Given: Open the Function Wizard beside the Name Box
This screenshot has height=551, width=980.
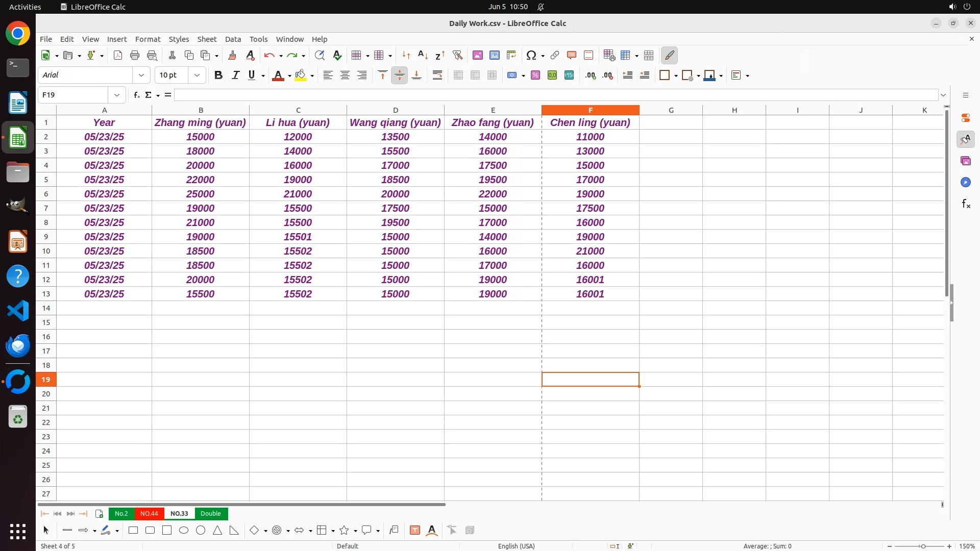Looking at the screenshot, I should click(x=136, y=95).
